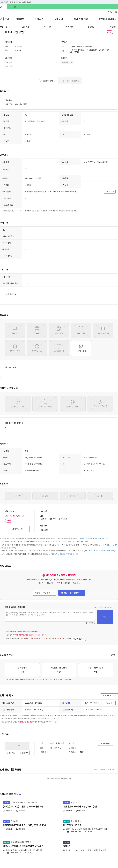Click the 관심기업 star button

pos(11,753)
